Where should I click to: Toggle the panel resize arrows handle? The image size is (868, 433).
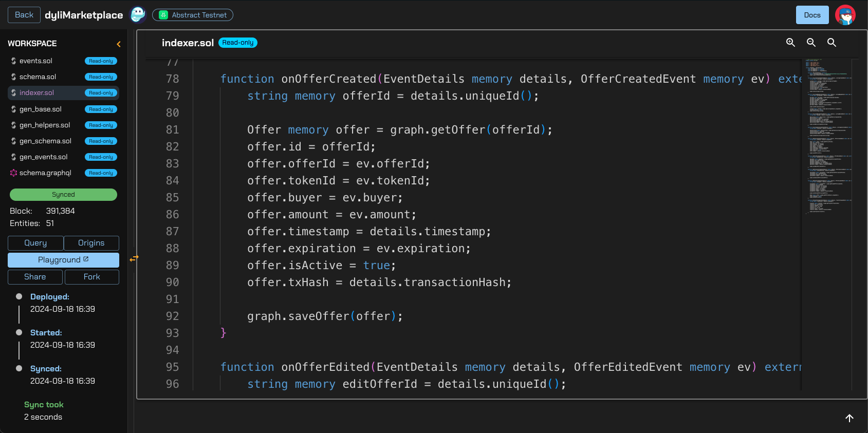coord(134,258)
